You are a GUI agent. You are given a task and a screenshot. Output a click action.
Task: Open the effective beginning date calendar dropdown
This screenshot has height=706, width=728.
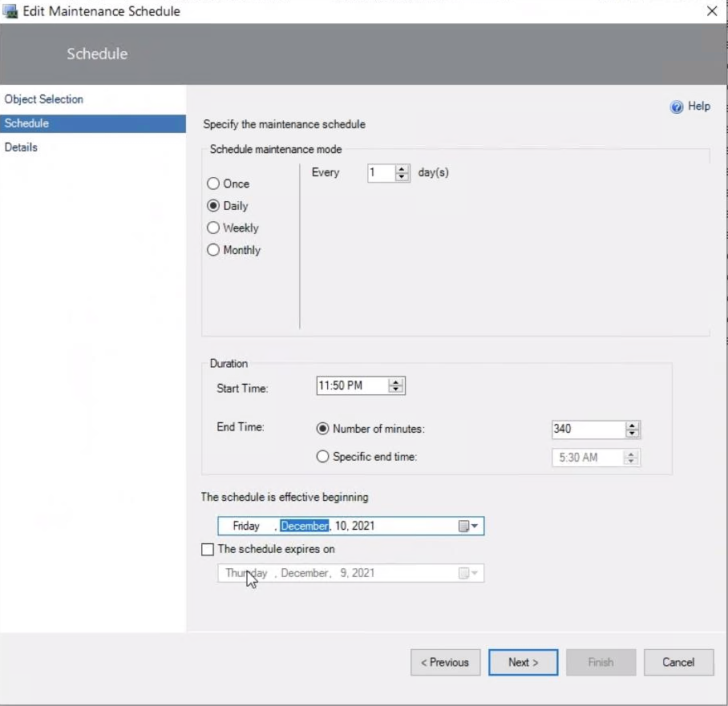click(x=468, y=526)
